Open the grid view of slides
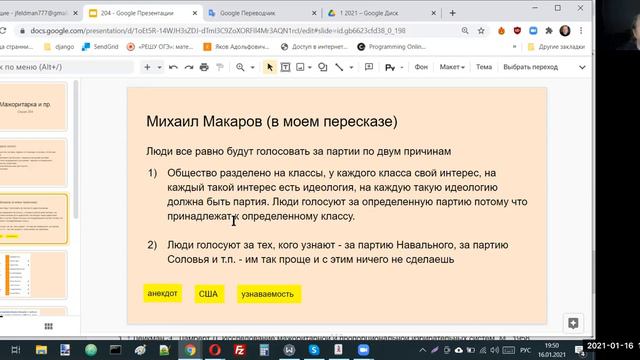This screenshot has height=360, width=640. [49, 326]
